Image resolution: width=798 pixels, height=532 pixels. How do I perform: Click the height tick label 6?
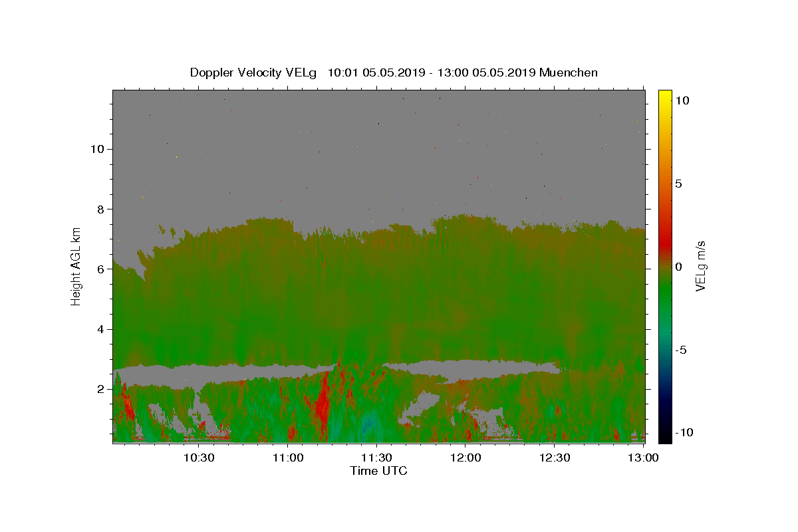click(100, 269)
